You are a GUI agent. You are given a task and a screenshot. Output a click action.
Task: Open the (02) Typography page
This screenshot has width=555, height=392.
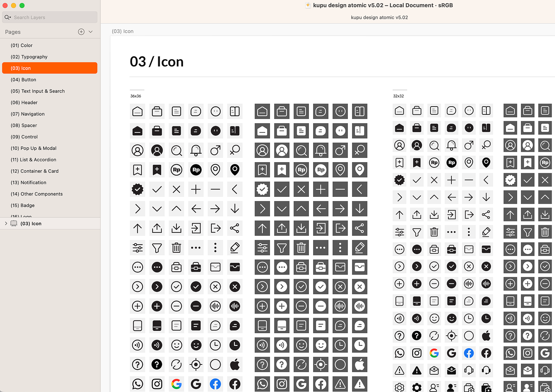(x=50, y=57)
